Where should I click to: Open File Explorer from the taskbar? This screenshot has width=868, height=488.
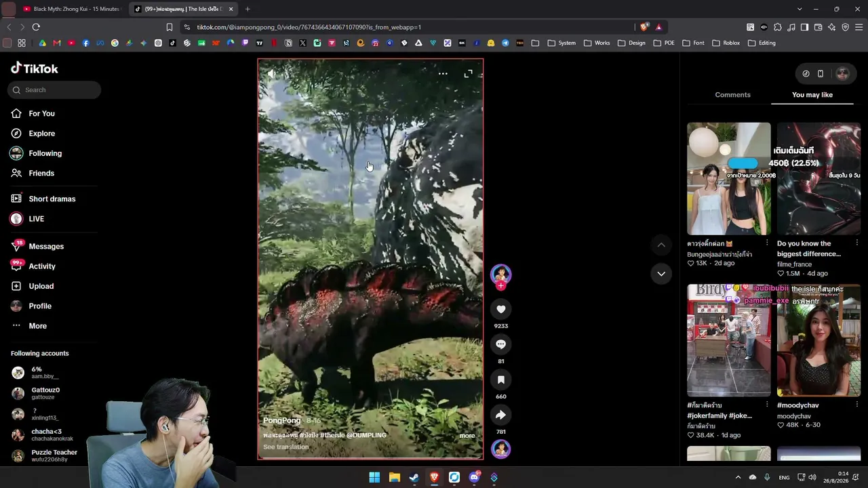394,477
